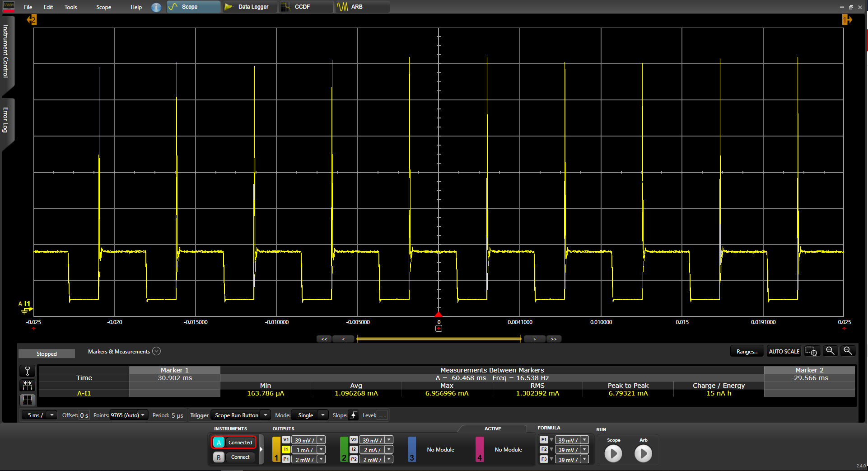Image resolution: width=868 pixels, height=471 pixels.
Task: Open the Mode Single dropdown
Action: 309,415
